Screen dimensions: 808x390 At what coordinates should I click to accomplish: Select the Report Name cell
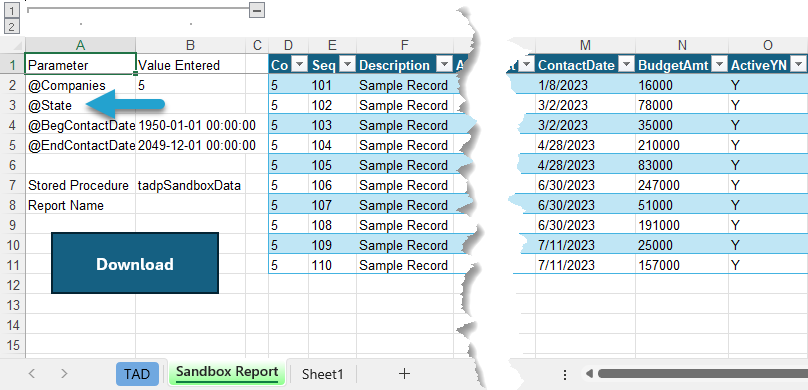point(80,206)
